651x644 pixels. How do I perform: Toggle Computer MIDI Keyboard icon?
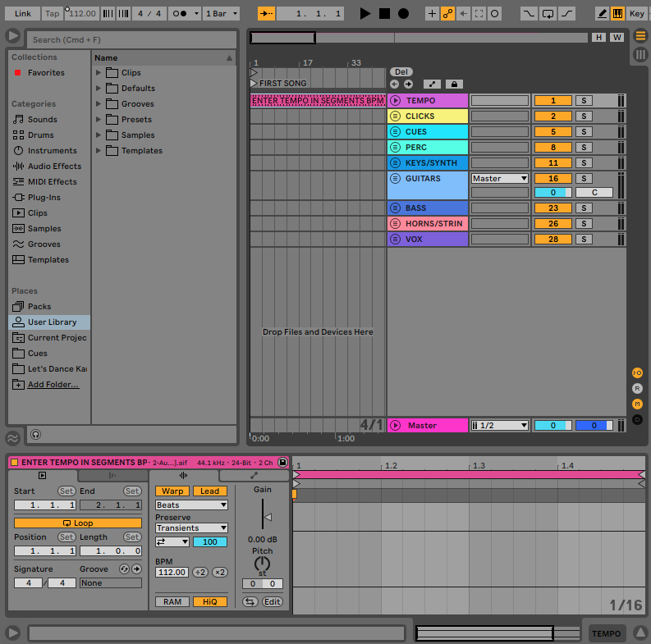coord(617,14)
